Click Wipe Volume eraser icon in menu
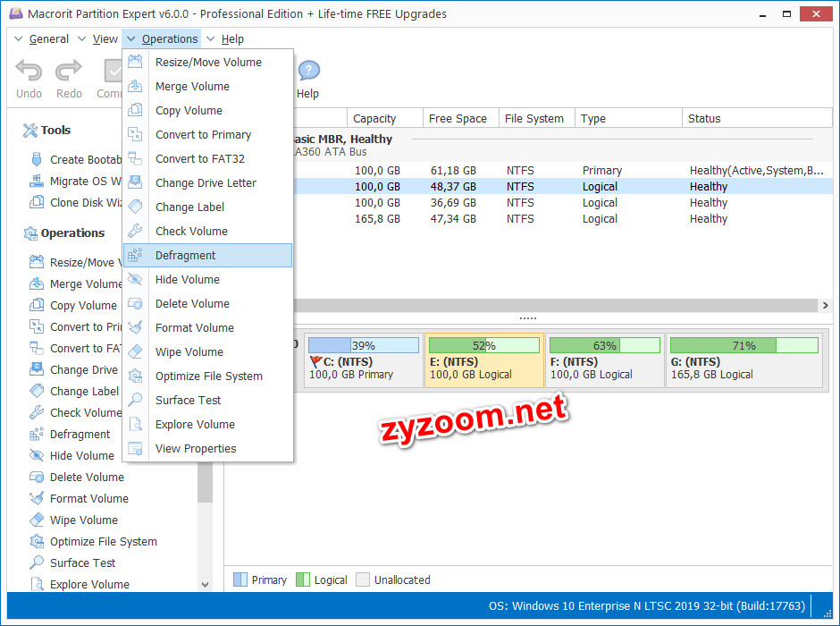 click(135, 351)
